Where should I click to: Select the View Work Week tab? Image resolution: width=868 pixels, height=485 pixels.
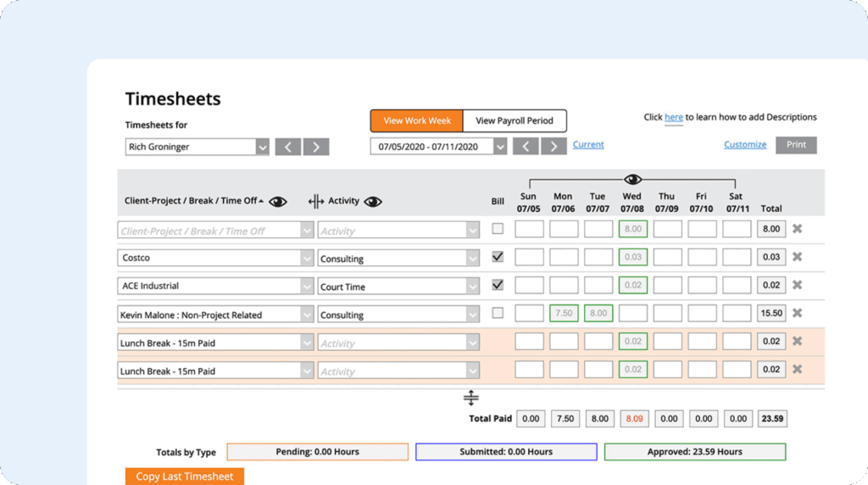click(x=417, y=120)
